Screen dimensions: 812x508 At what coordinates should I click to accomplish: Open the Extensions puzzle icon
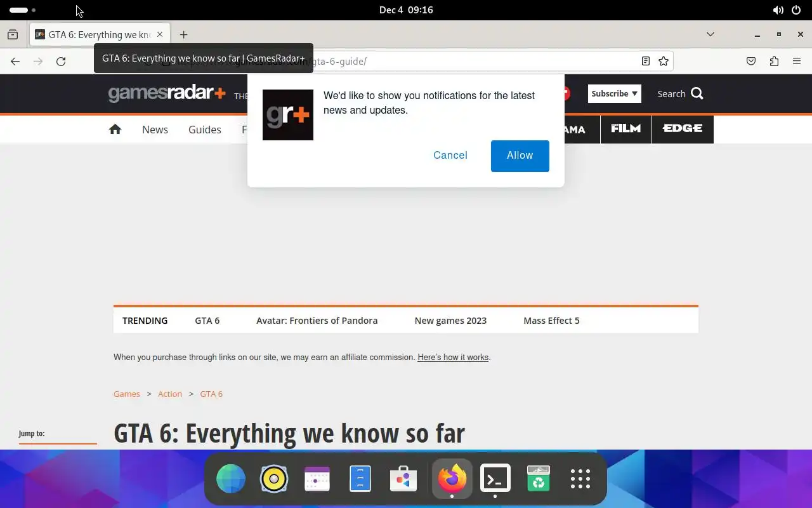[x=774, y=61]
